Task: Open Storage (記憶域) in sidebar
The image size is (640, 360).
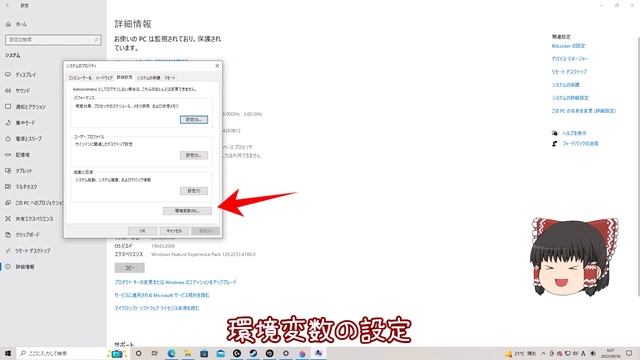Action: point(18,155)
